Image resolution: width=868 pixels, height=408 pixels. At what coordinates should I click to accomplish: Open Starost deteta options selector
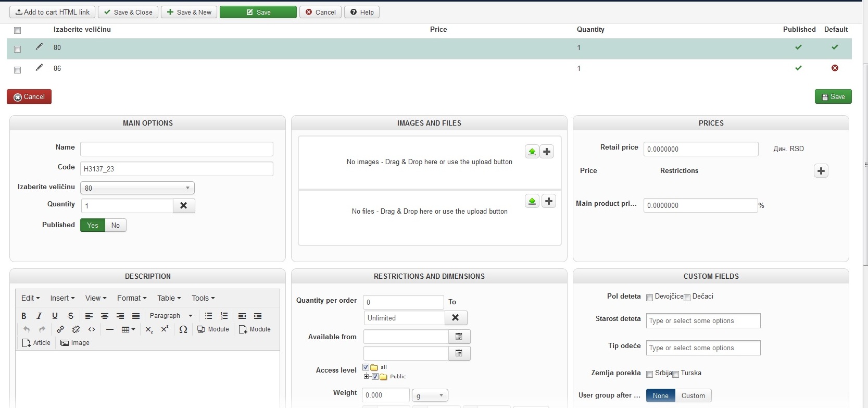click(703, 320)
